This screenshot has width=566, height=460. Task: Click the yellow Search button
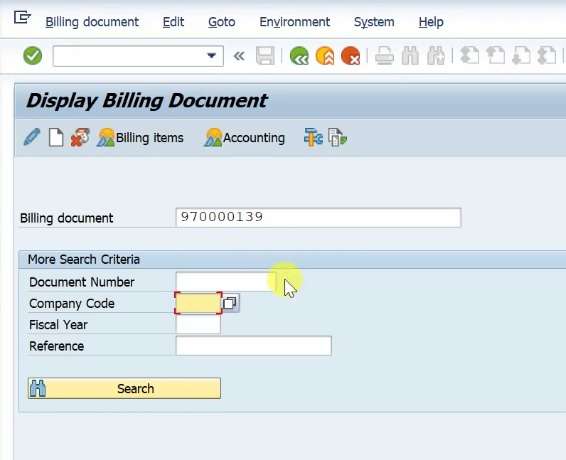[x=124, y=389]
